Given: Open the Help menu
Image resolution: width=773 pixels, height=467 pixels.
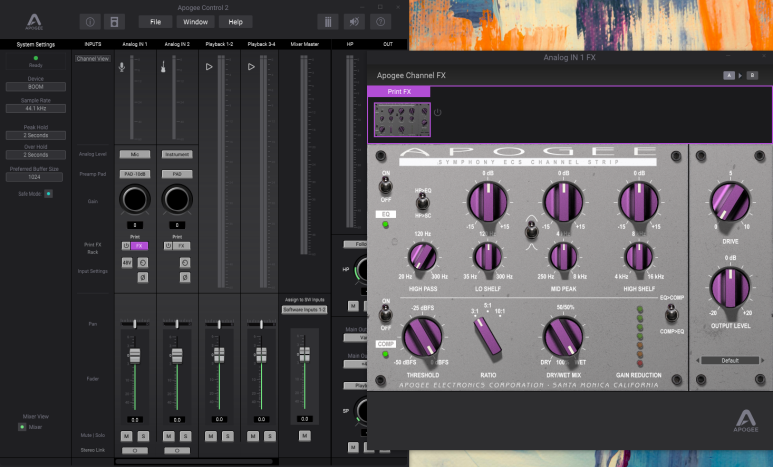Looking at the screenshot, I should tap(235, 22).
